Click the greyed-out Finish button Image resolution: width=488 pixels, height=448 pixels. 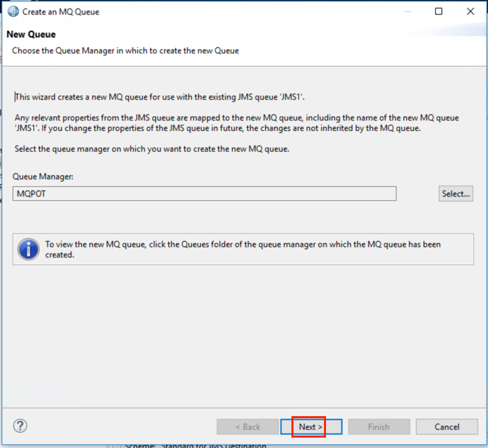379,427
